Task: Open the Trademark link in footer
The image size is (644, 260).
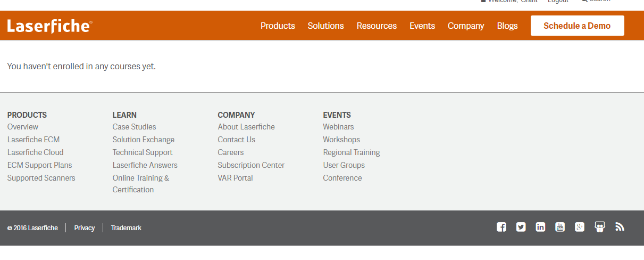Action: pos(126,228)
